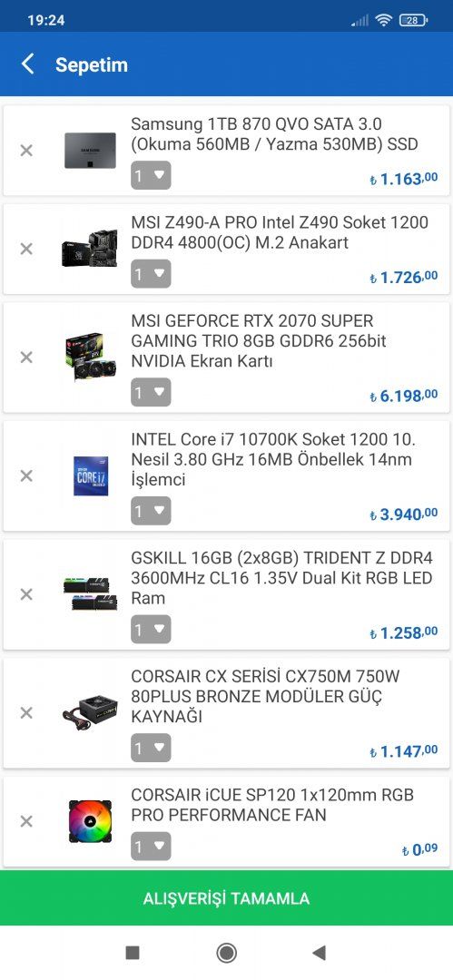
Task: Remove the Samsung 870 QVO SSD from cart
Action: (26, 151)
